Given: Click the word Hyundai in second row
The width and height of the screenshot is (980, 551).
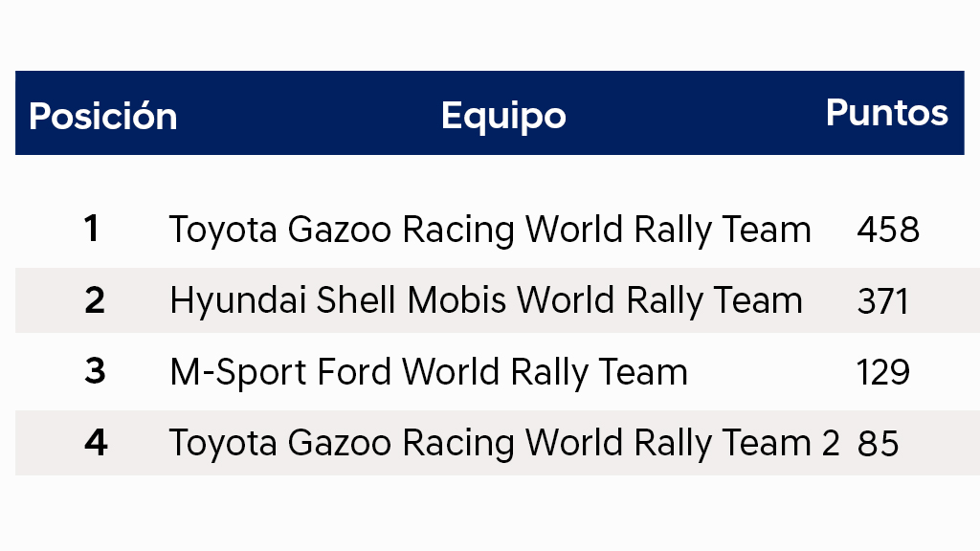Looking at the screenshot, I should pos(238,301).
